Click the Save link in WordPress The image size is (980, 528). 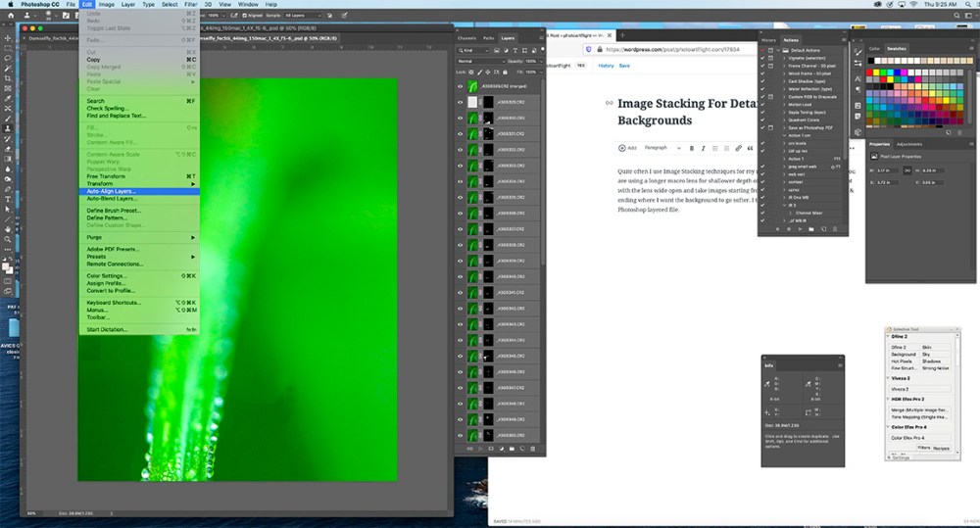tap(624, 66)
